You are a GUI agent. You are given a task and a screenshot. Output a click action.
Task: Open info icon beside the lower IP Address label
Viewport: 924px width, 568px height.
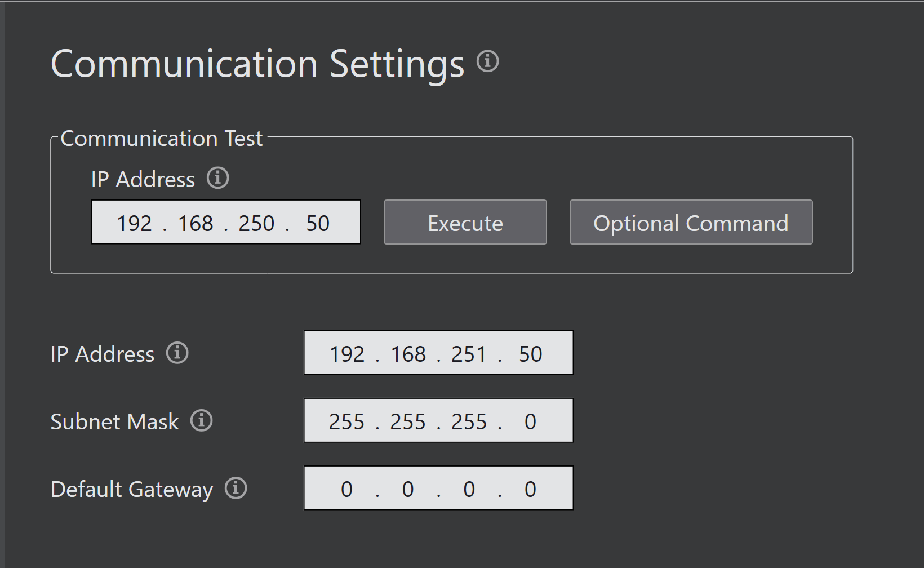[x=177, y=353]
